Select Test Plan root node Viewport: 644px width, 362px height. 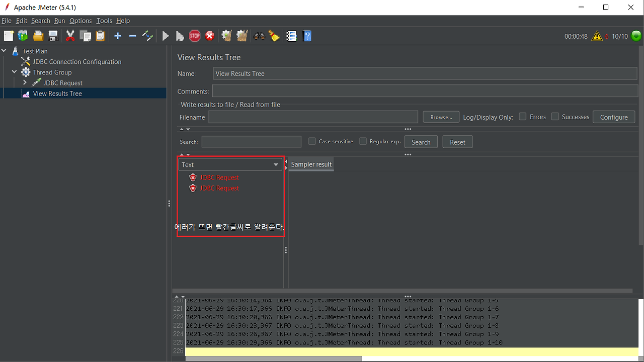pyautogui.click(x=35, y=51)
